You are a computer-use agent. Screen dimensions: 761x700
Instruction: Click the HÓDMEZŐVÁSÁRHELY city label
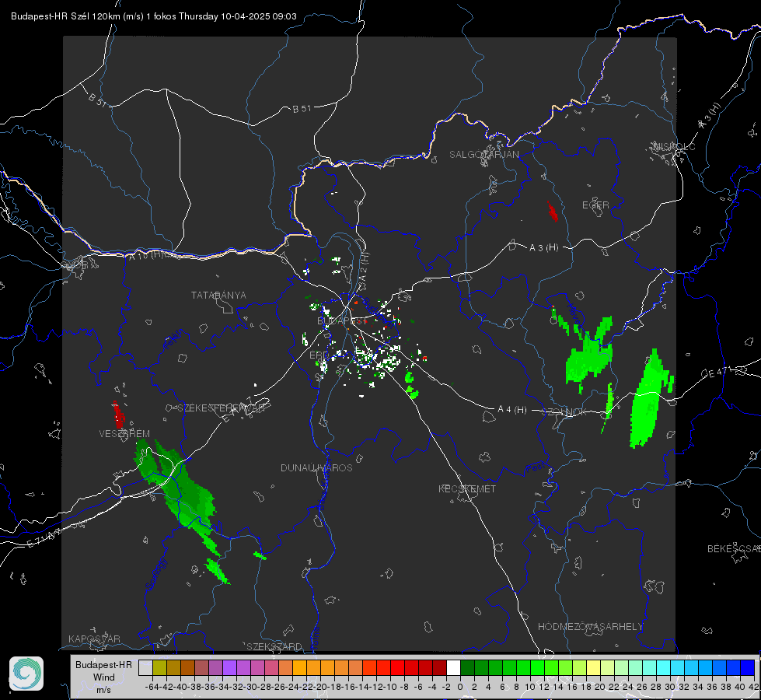[590, 627]
